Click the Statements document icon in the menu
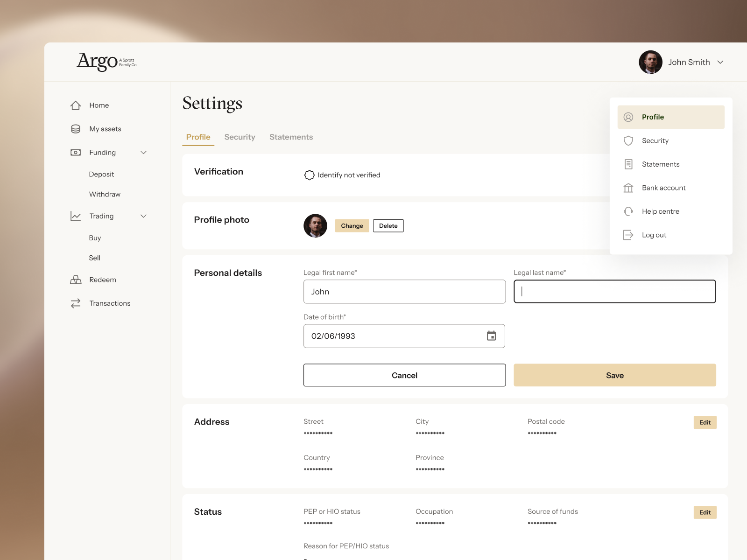This screenshot has width=747, height=560. pyautogui.click(x=628, y=164)
